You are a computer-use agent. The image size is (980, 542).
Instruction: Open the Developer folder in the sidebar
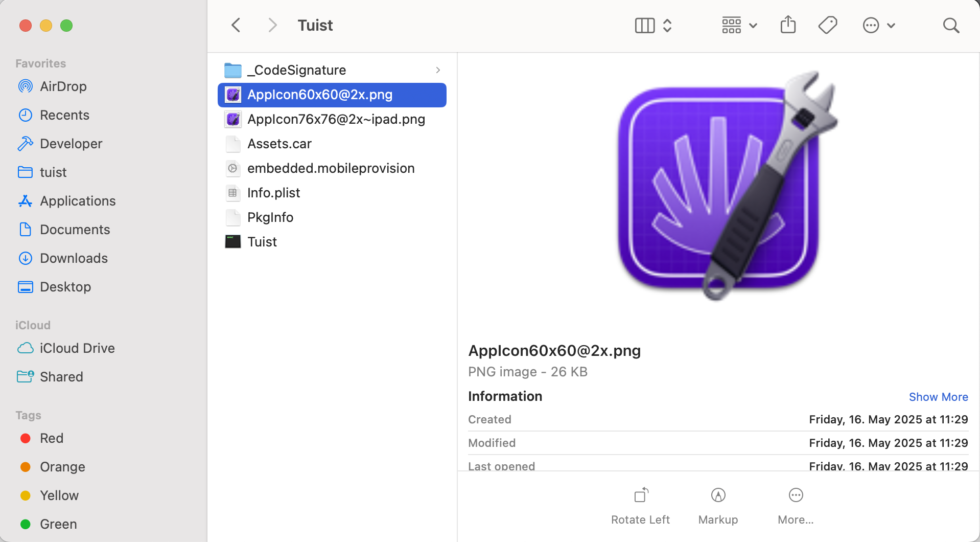(x=71, y=144)
